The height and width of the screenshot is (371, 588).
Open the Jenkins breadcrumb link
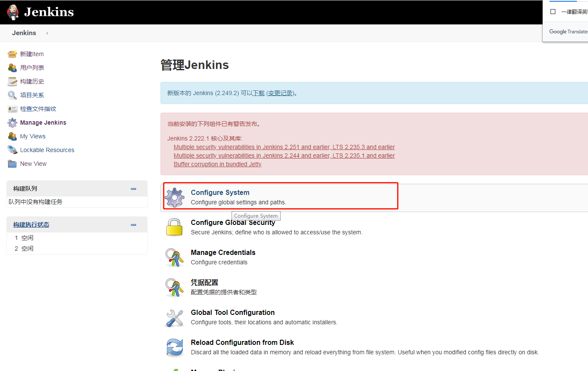pyautogui.click(x=24, y=33)
